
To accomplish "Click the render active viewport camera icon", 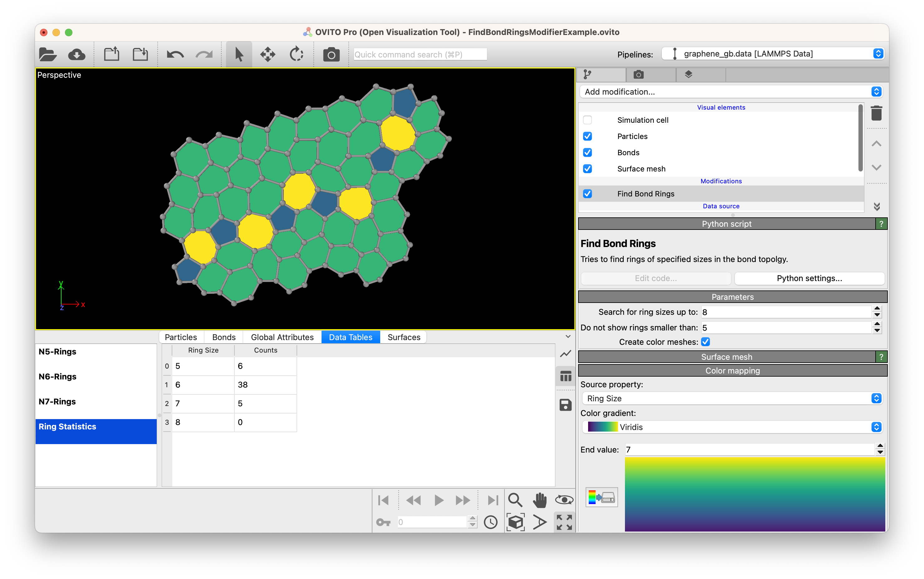I will pyautogui.click(x=331, y=54).
